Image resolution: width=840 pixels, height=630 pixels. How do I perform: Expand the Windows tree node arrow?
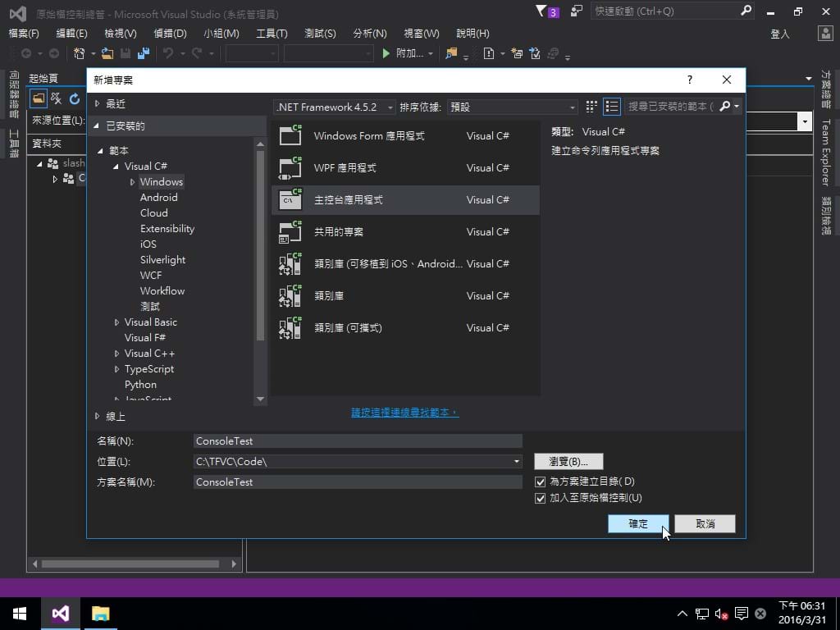(132, 182)
